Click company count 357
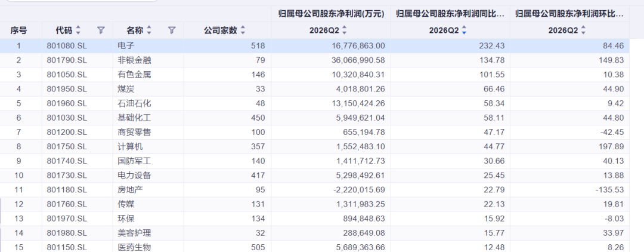Image resolution: width=644 pixels, height=252 pixels. pos(259,147)
